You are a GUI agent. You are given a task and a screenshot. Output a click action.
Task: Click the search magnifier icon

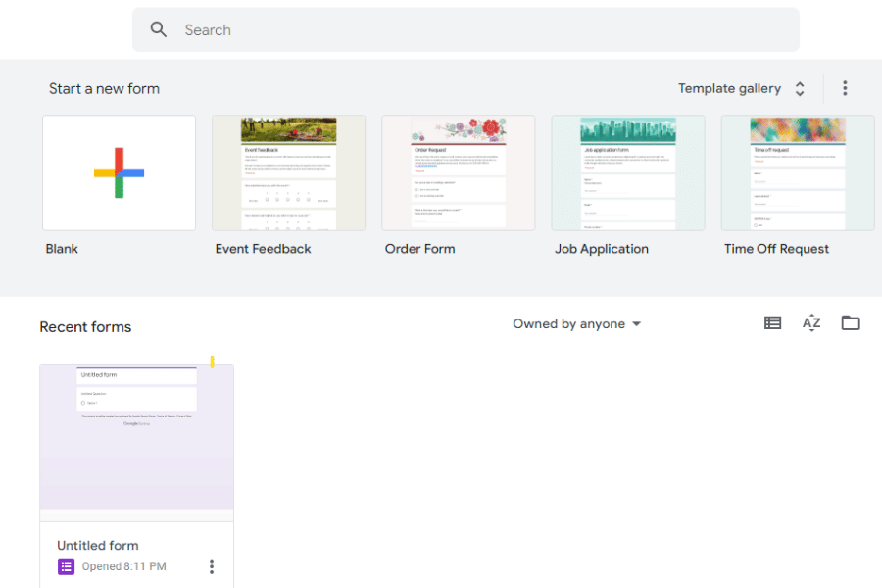[x=159, y=30]
